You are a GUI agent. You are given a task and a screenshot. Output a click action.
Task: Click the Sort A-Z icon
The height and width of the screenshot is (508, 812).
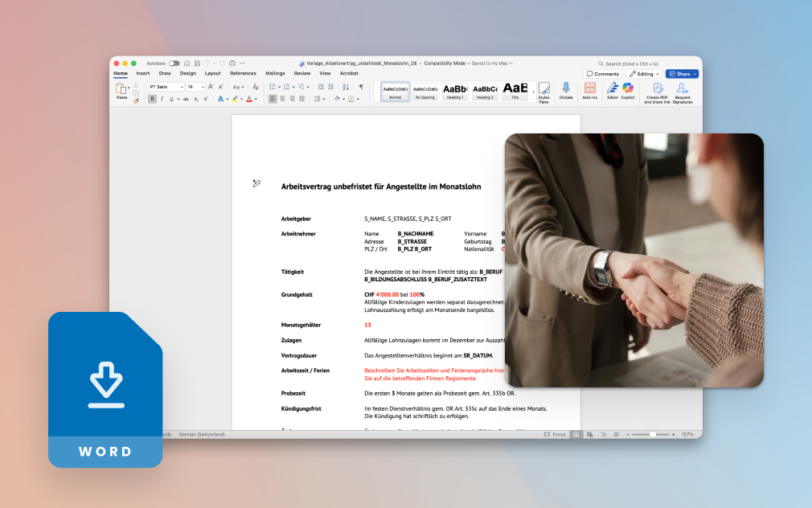point(346,87)
